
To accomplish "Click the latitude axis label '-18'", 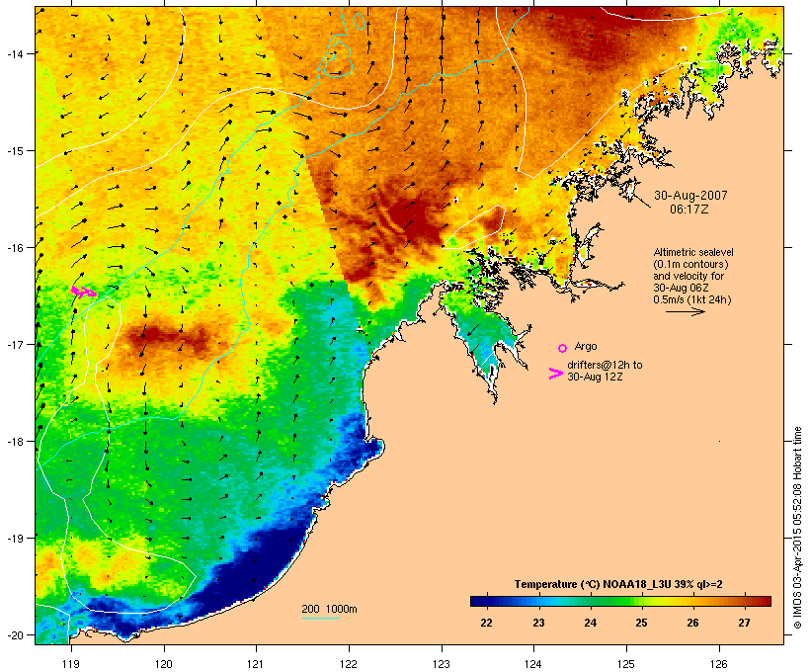I will (15, 442).
